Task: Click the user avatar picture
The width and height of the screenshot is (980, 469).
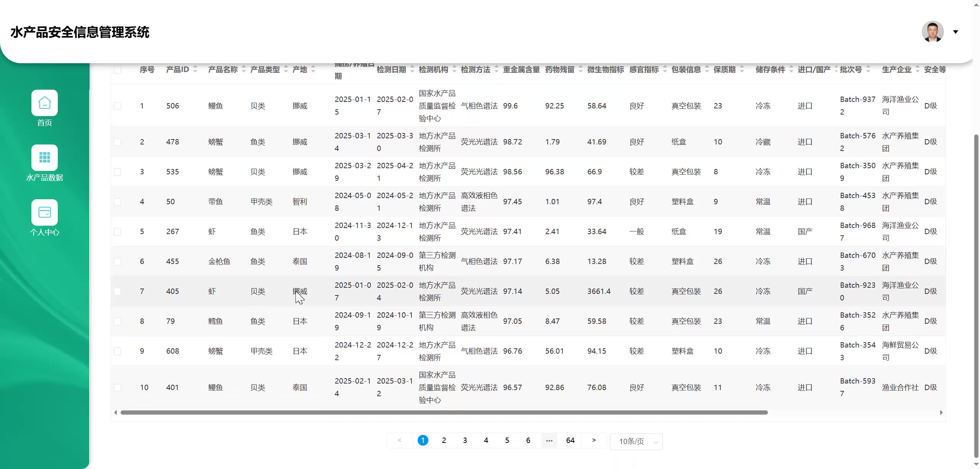Action: 933,32
